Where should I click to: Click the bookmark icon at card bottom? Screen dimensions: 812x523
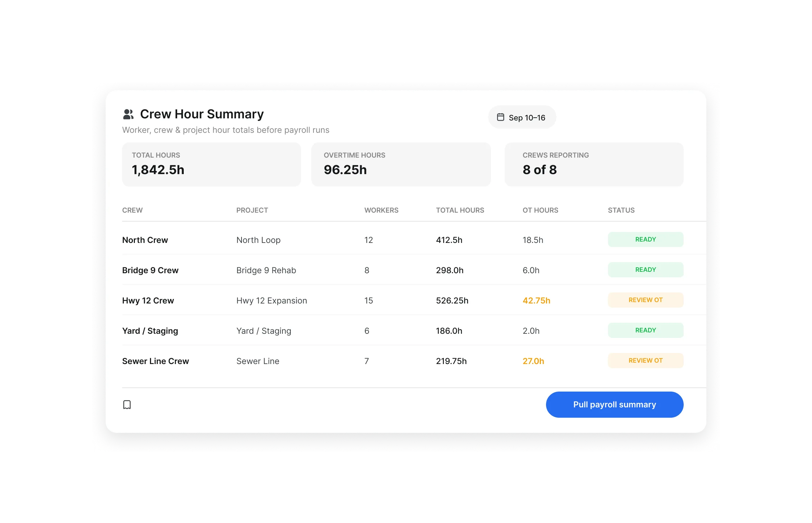127,405
